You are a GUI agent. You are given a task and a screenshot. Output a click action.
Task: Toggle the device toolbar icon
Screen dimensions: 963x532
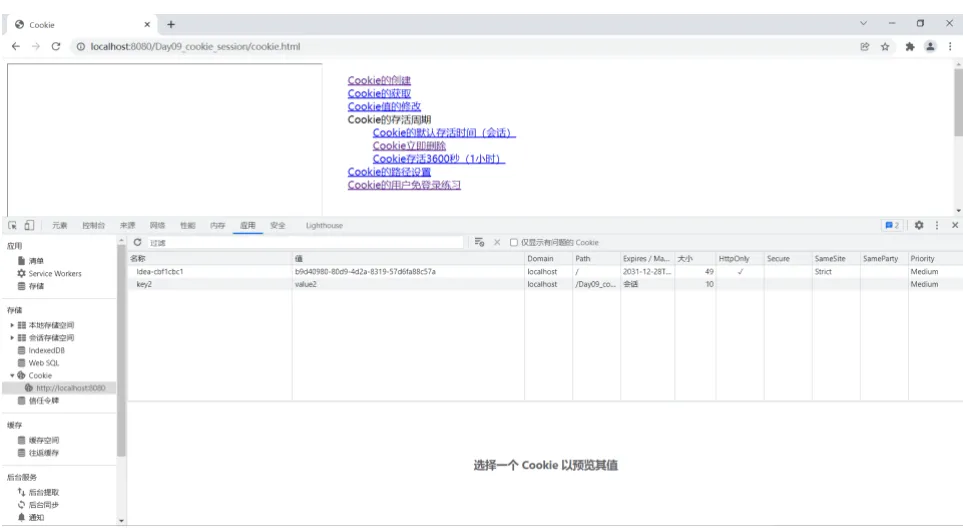pos(29,225)
